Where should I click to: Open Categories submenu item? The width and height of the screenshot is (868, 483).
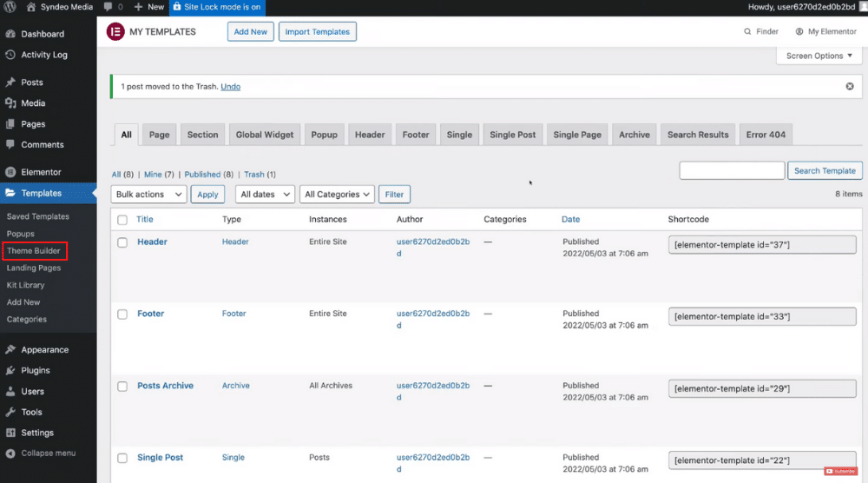(27, 320)
